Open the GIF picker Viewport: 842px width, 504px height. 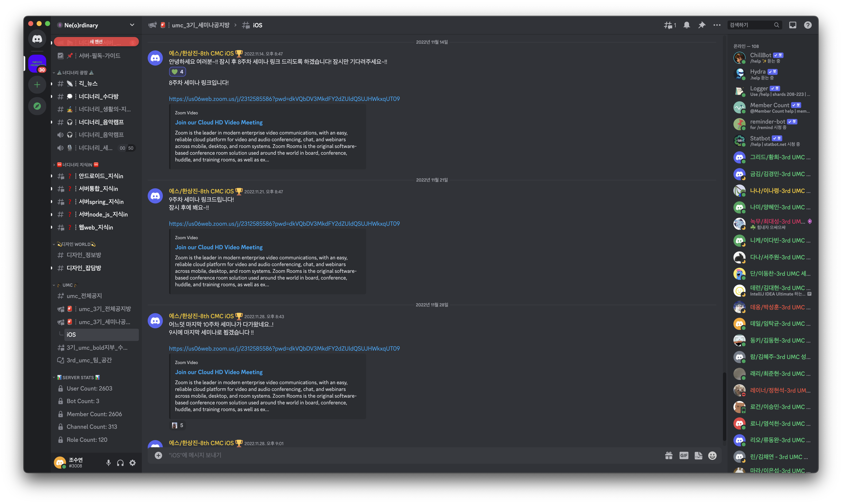click(x=684, y=455)
